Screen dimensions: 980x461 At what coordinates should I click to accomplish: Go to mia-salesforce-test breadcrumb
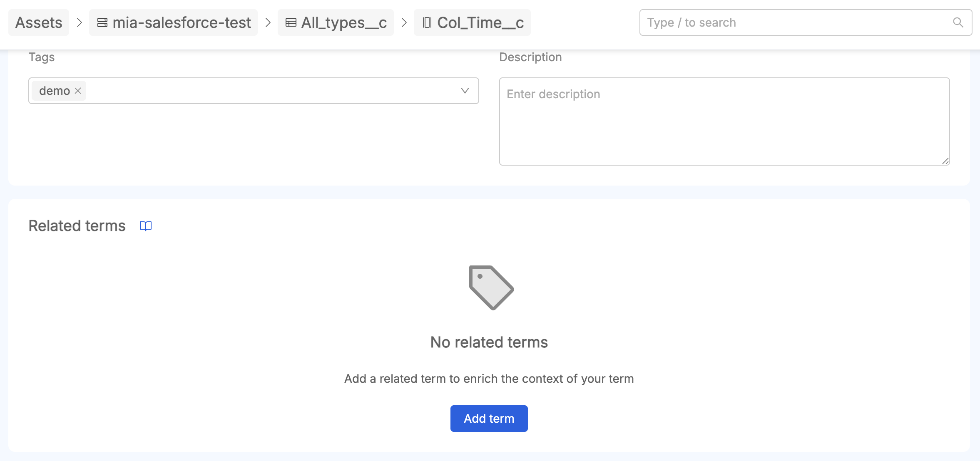tap(174, 22)
